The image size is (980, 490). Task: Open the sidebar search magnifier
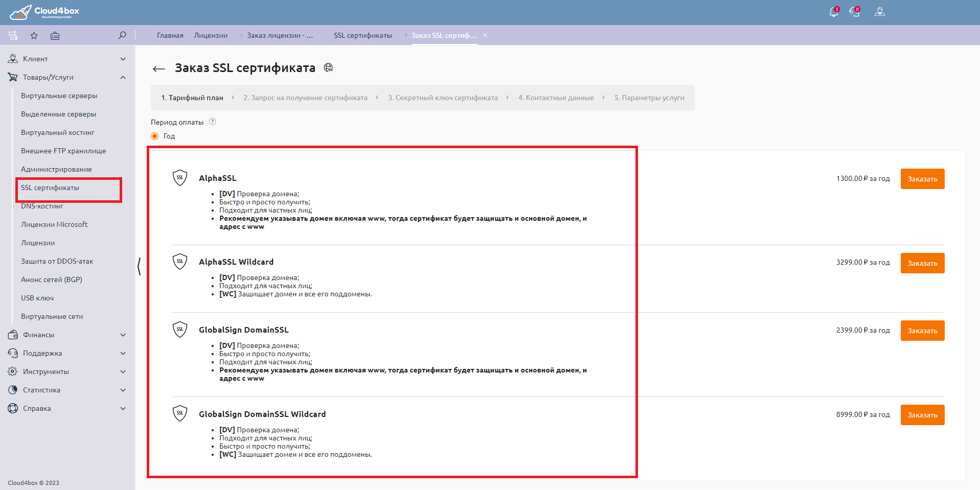(x=122, y=35)
